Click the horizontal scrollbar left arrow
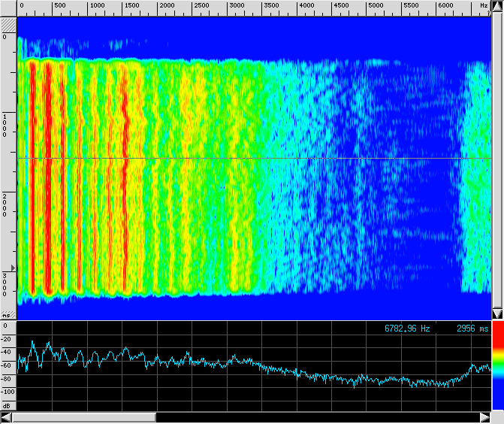Viewport: 504px width, 424px height. pos(7,417)
